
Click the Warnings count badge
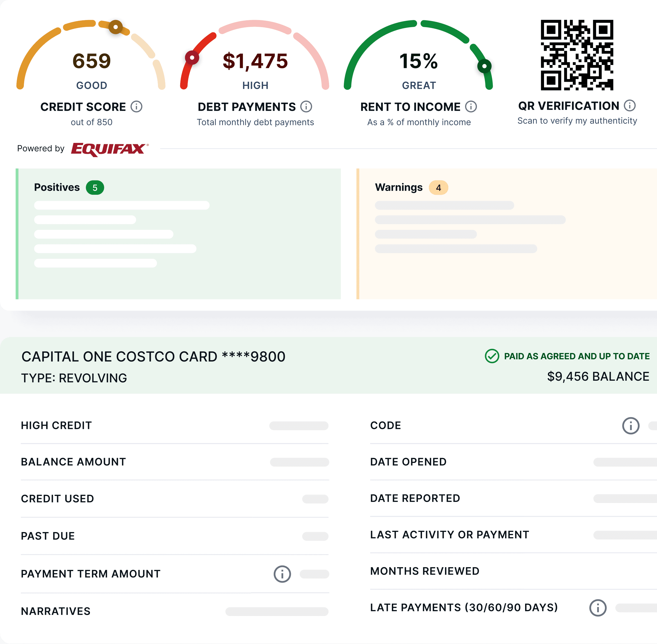pyautogui.click(x=438, y=188)
